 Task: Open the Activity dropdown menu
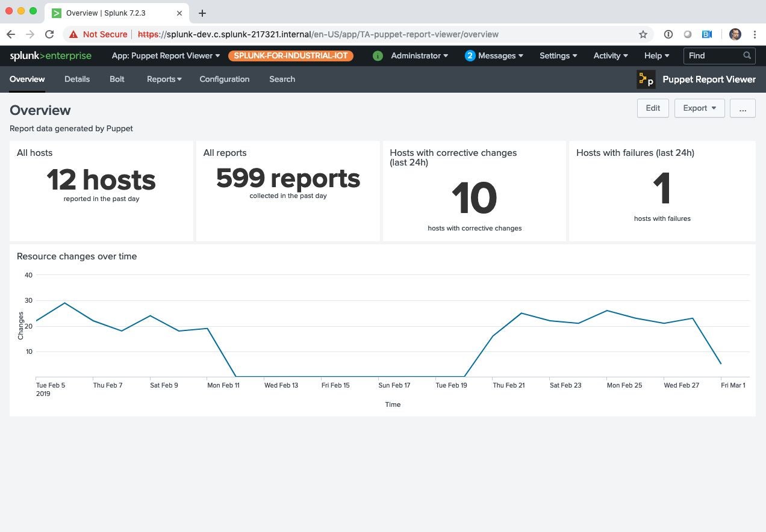click(x=611, y=55)
